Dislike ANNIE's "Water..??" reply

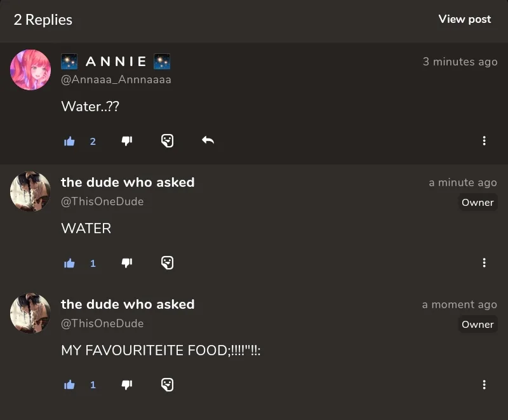click(x=127, y=140)
